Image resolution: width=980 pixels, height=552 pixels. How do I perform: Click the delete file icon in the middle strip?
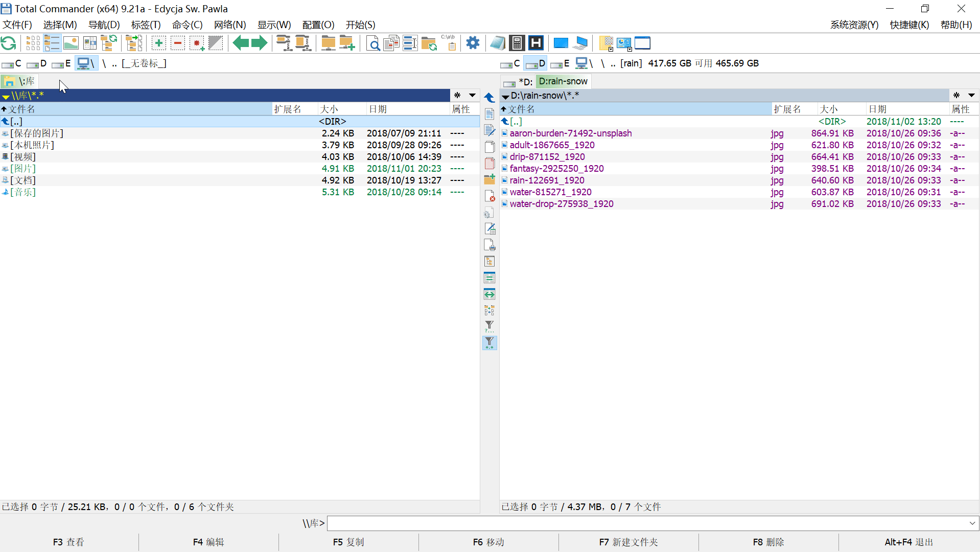(489, 196)
